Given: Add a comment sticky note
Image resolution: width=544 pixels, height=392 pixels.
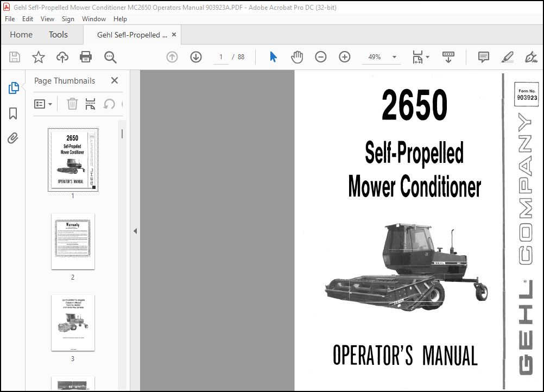Looking at the screenshot, I should pyautogui.click(x=483, y=57).
